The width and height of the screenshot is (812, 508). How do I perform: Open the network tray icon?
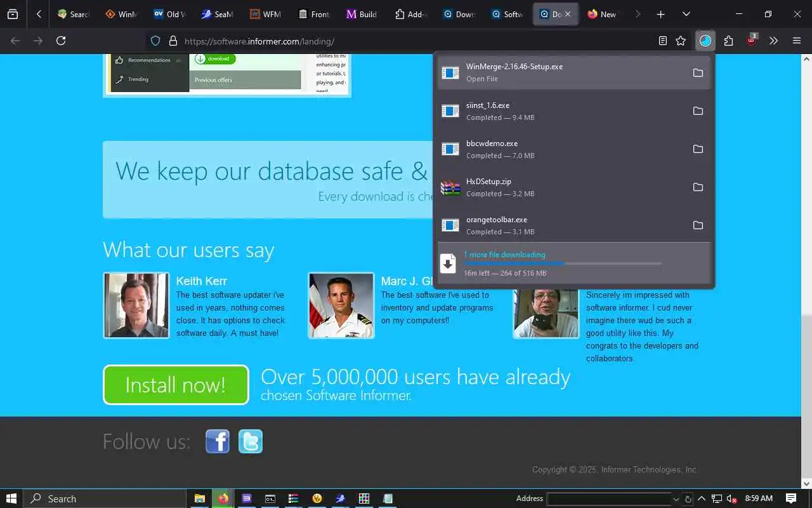click(x=717, y=498)
